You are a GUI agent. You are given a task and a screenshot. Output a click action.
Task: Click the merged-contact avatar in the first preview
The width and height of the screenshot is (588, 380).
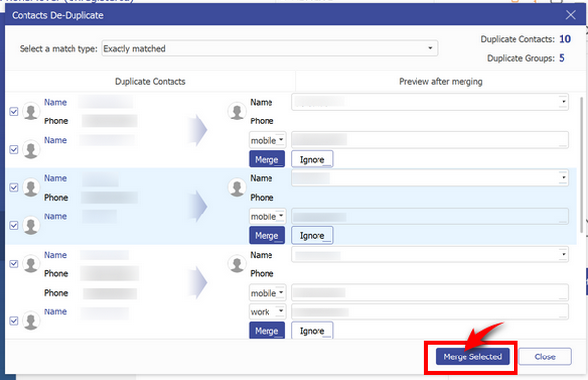pyautogui.click(x=237, y=112)
